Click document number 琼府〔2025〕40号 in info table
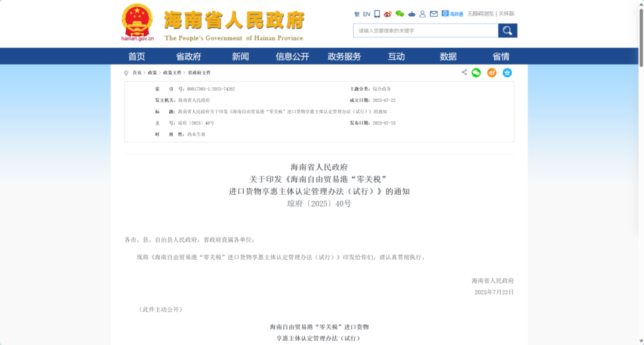Image resolution: width=644 pixels, height=345 pixels. 196,123
